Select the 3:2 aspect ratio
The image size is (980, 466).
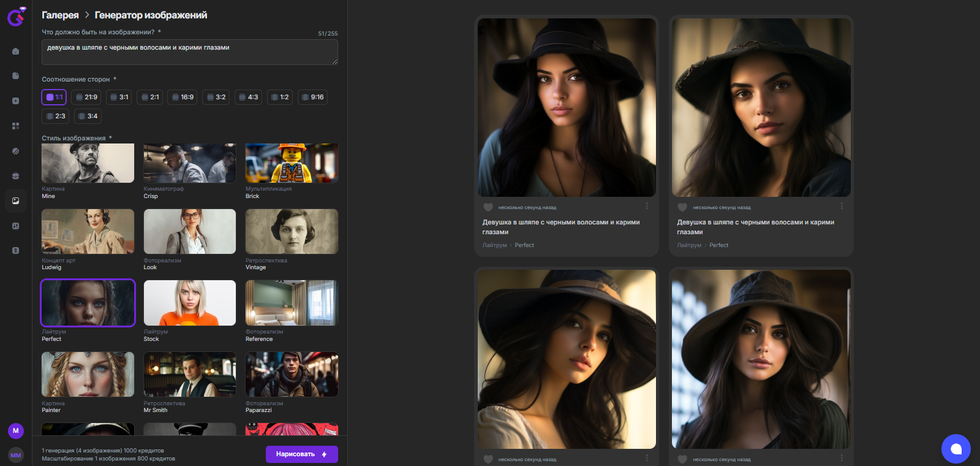216,97
